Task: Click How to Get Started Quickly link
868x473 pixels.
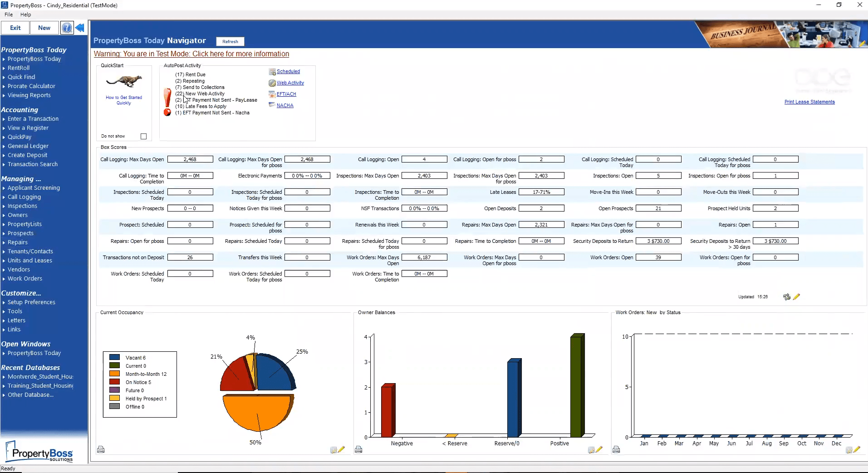Action: coord(124,100)
